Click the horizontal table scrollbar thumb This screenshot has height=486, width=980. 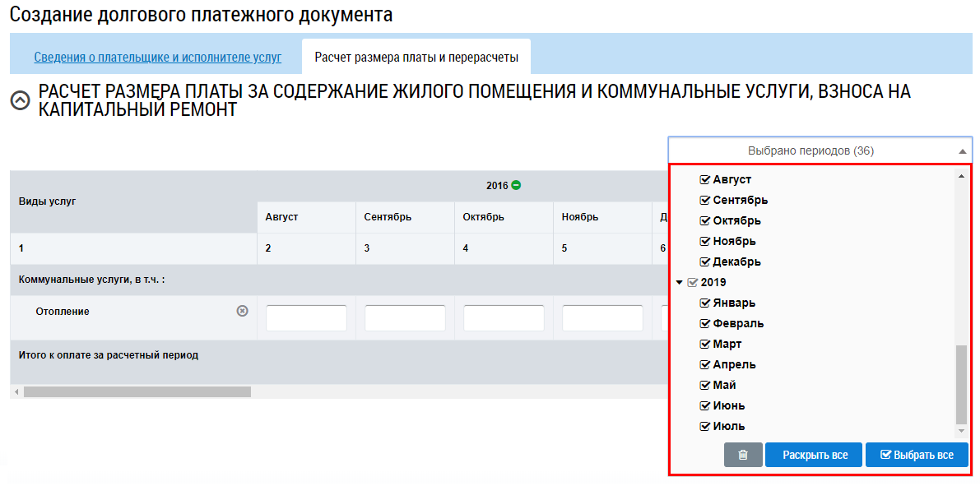click(137, 392)
